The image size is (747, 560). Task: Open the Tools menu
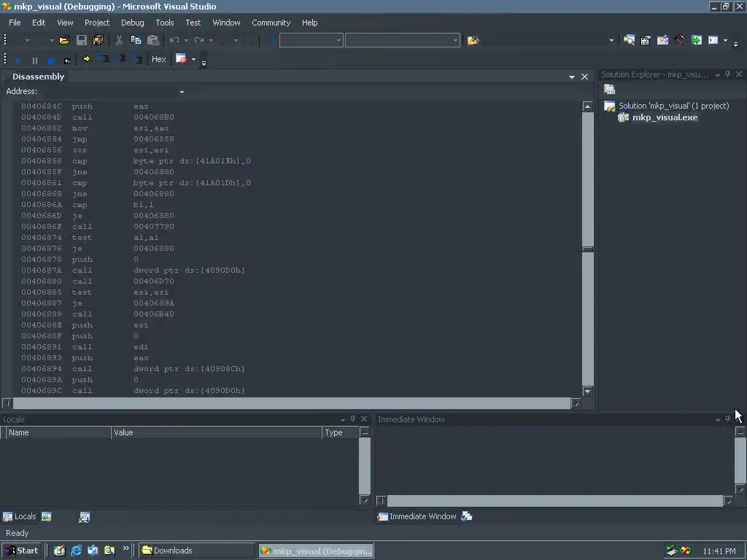point(165,23)
